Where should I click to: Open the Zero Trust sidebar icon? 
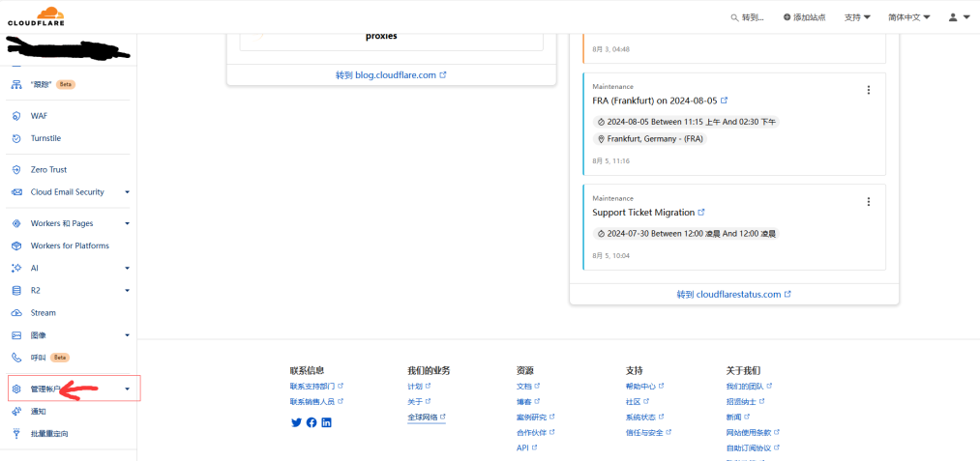point(16,170)
